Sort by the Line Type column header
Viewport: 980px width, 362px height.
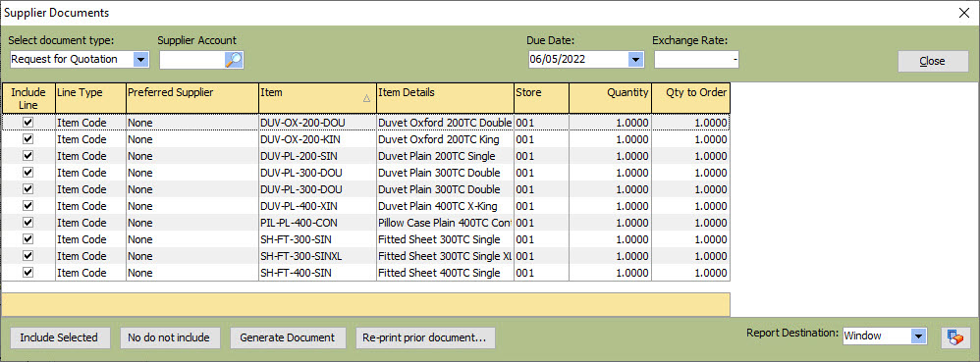(x=90, y=99)
